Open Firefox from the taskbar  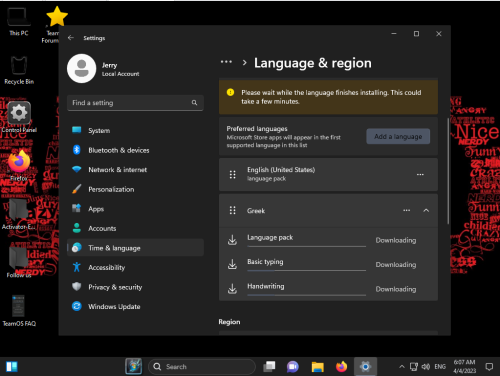341,367
